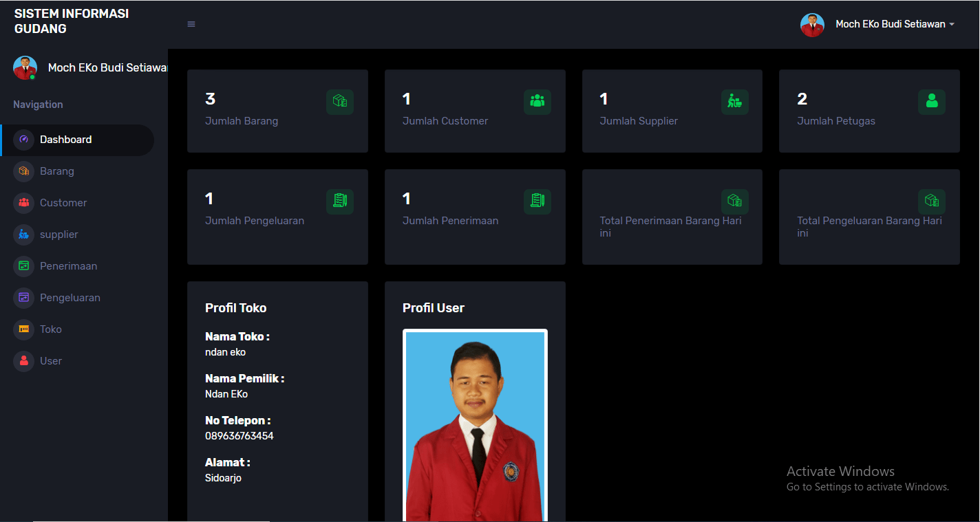Toggle the sidebar with the hamburger icon

click(x=191, y=24)
